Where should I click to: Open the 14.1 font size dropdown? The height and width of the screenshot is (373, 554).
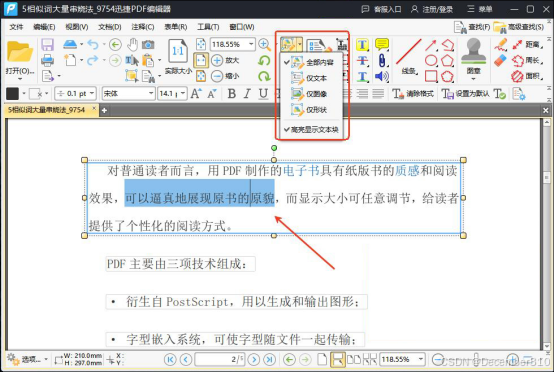click(x=183, y=94)
